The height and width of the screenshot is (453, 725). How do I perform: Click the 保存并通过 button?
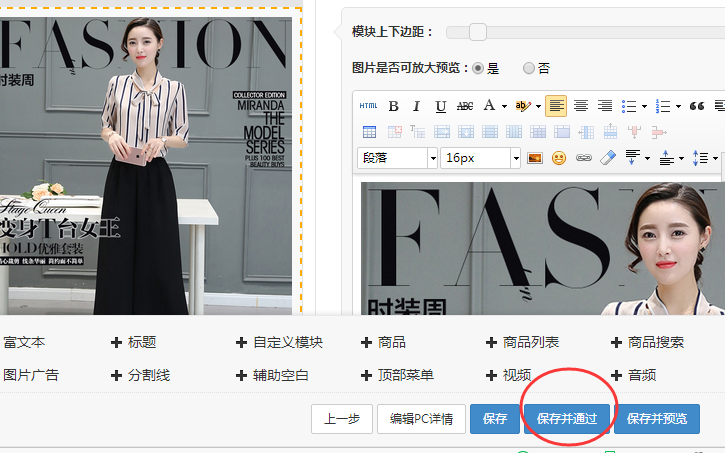[x=567, y=419]
